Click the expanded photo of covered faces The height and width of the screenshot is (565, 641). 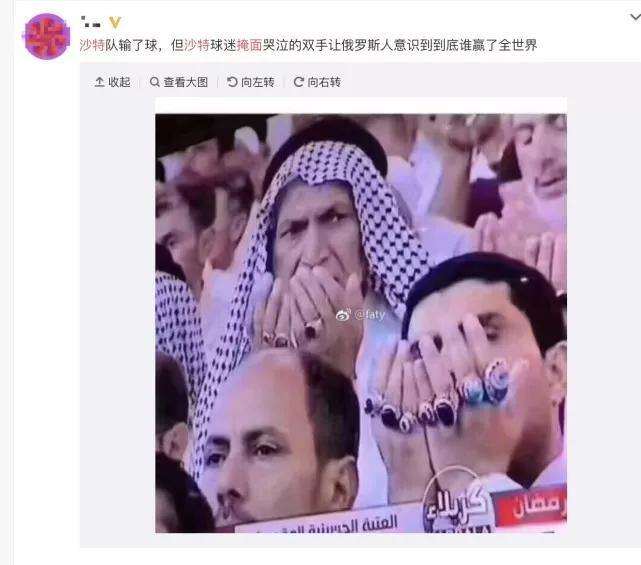coord(361,323)
